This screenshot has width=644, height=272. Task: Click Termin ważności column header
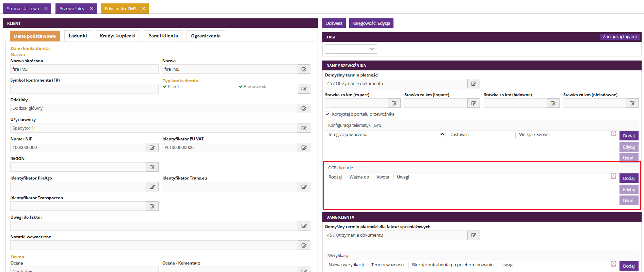tap(388, 265)
